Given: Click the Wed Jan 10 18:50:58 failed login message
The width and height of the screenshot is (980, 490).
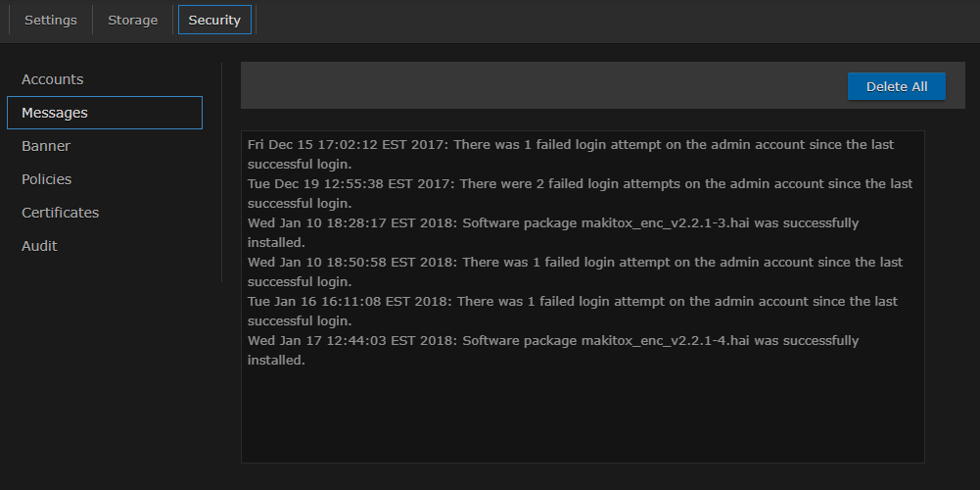Looking at the screenshot, I should pyautogui.click(x=575, y=263).
